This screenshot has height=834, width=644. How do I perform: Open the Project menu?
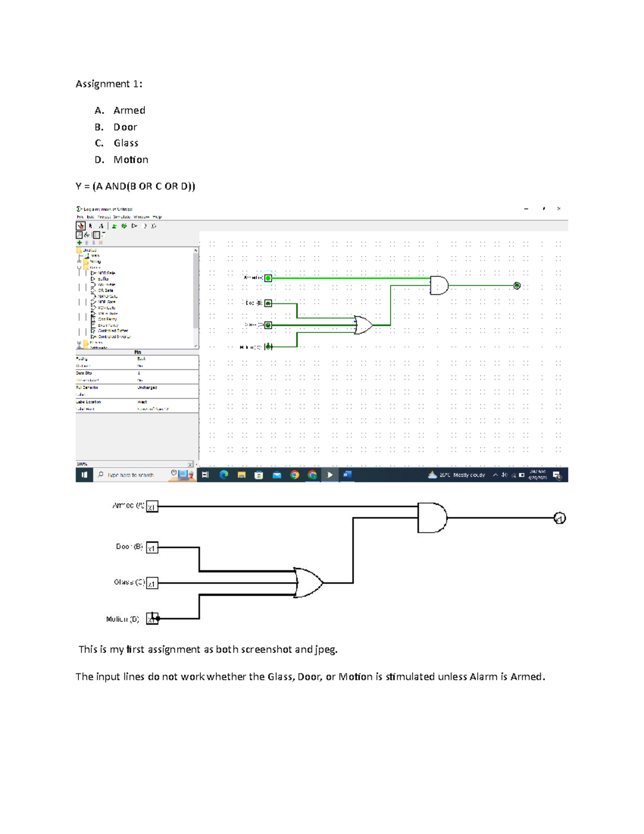(x=103, y=217)
